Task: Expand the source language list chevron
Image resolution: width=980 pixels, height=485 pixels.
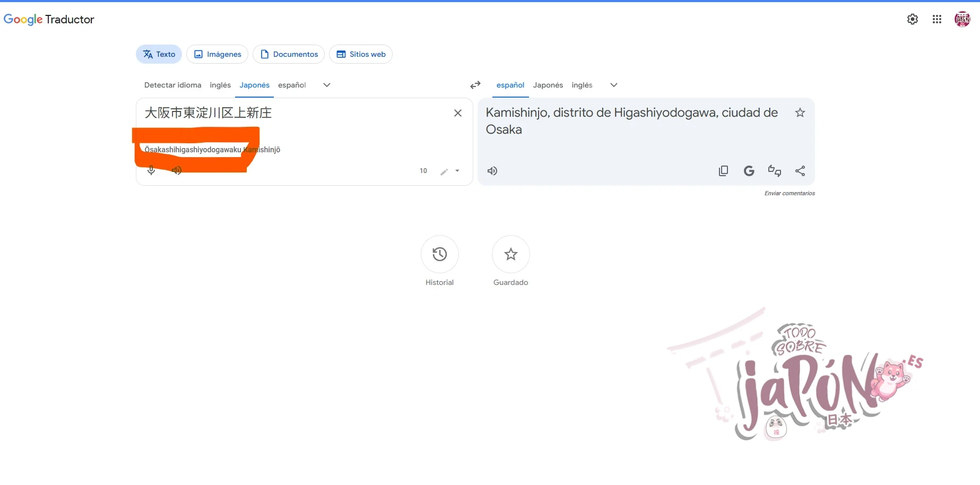Action: [327, 85]
